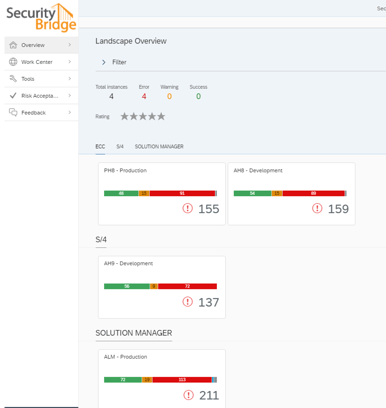Open the PH8 - Production card title

click(x=125, y=170)
